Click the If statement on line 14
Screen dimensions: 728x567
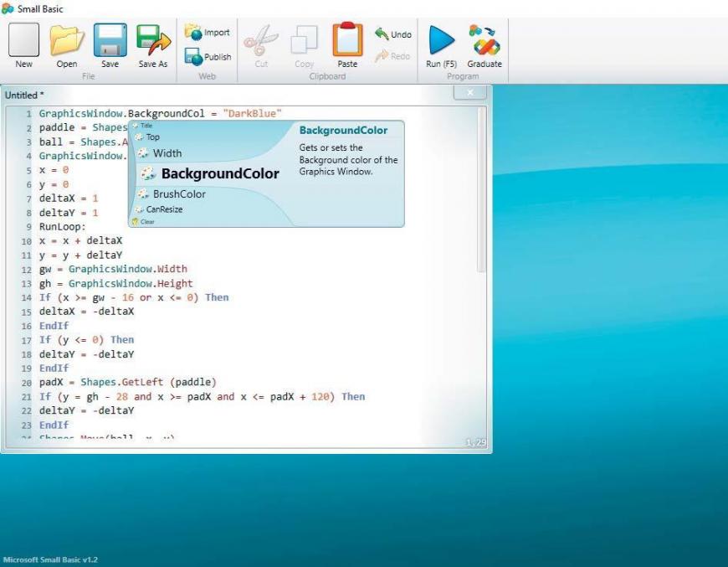pyautogui.click(x=134, y=297)
